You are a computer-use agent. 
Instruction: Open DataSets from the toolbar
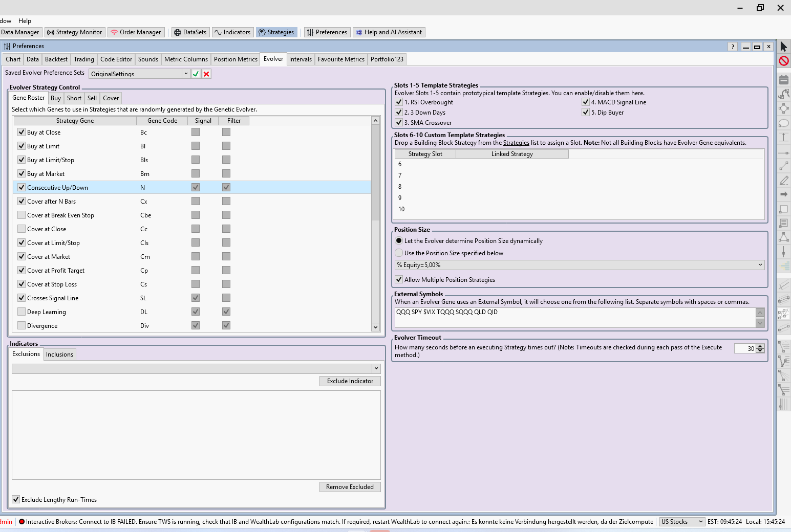click(190, 32)
